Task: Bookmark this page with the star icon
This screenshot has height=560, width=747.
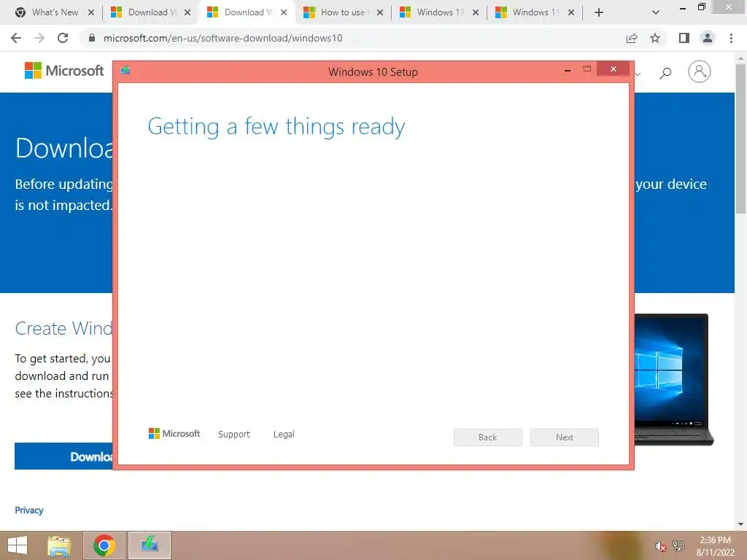Action: pyautogui.click(x=655, y=38)
